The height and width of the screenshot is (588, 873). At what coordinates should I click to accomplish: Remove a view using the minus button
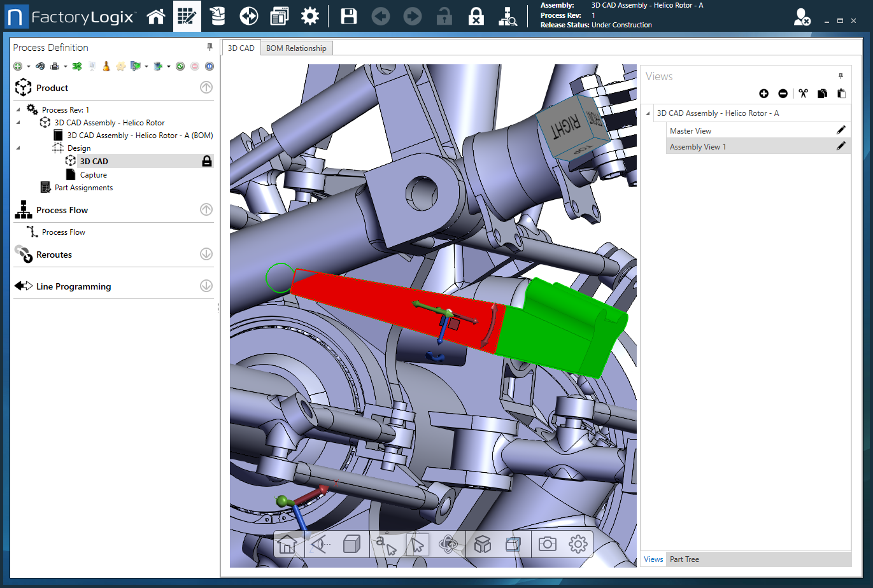pos(783,93)
